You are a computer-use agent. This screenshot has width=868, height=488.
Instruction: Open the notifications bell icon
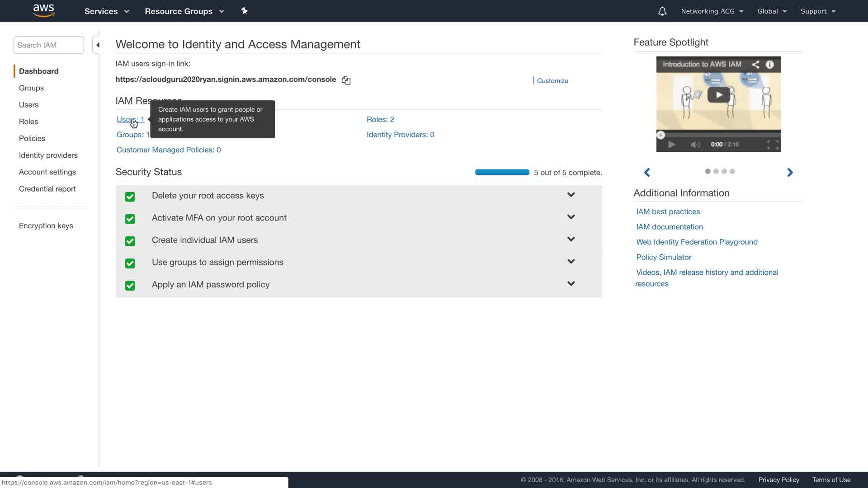point(662,11)
